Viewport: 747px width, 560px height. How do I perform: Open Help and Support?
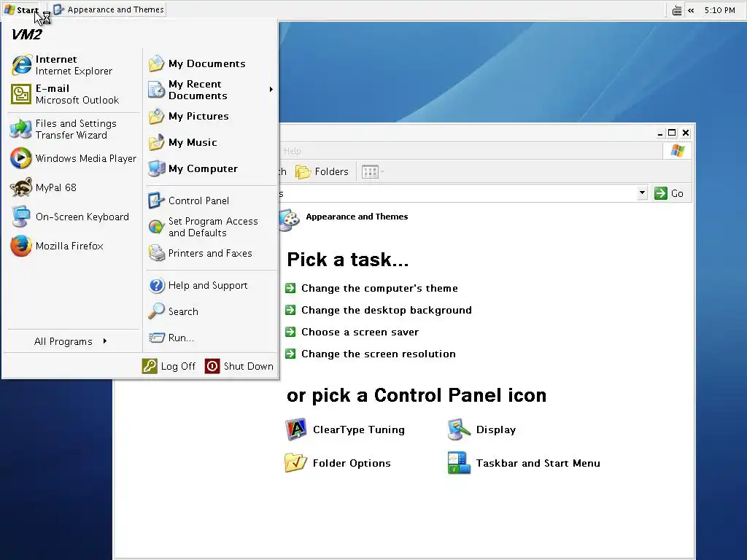coord(211,285)
